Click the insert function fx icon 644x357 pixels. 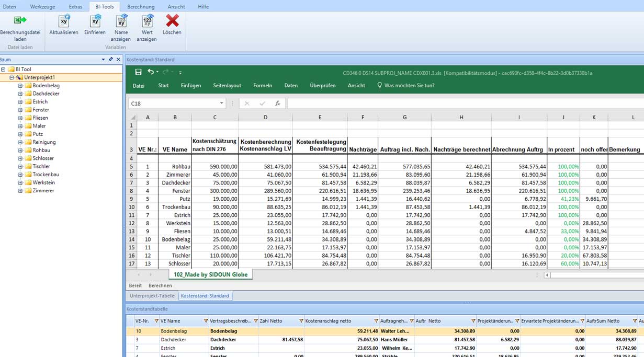tap(278, 103)
